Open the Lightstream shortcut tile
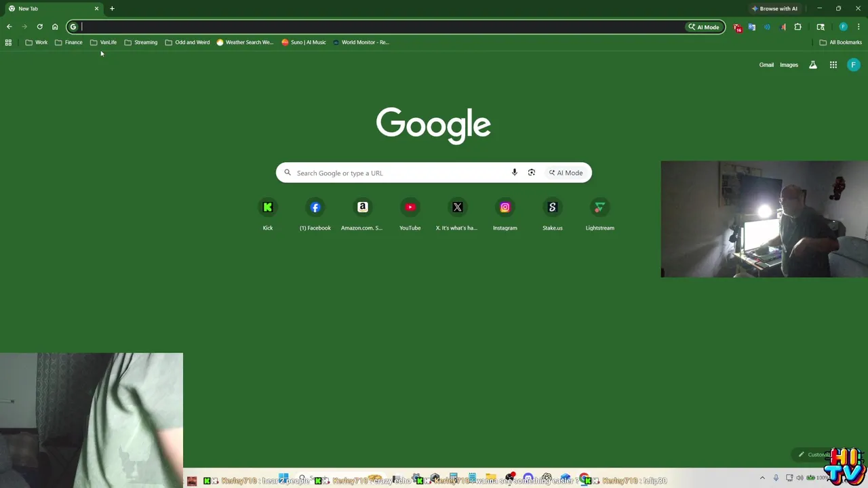Viewport: 868px width, 488px height. coord(600,214)
